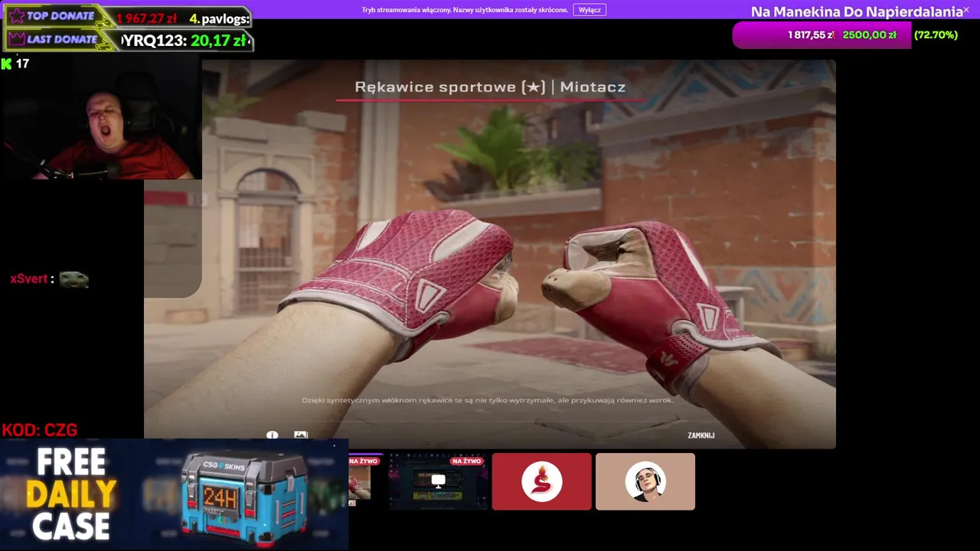Image resolution: width=980 pixels, height=551 pixels.
Task: Click Wyłącz to disable streaming mode
Action: tap(590, 10)
